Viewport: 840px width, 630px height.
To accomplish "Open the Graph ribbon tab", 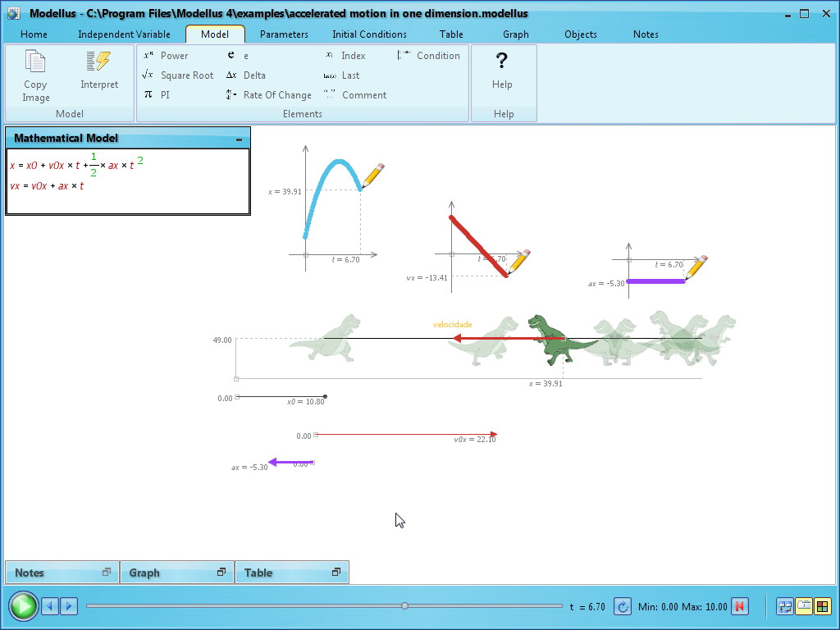I will coord(516,34).
